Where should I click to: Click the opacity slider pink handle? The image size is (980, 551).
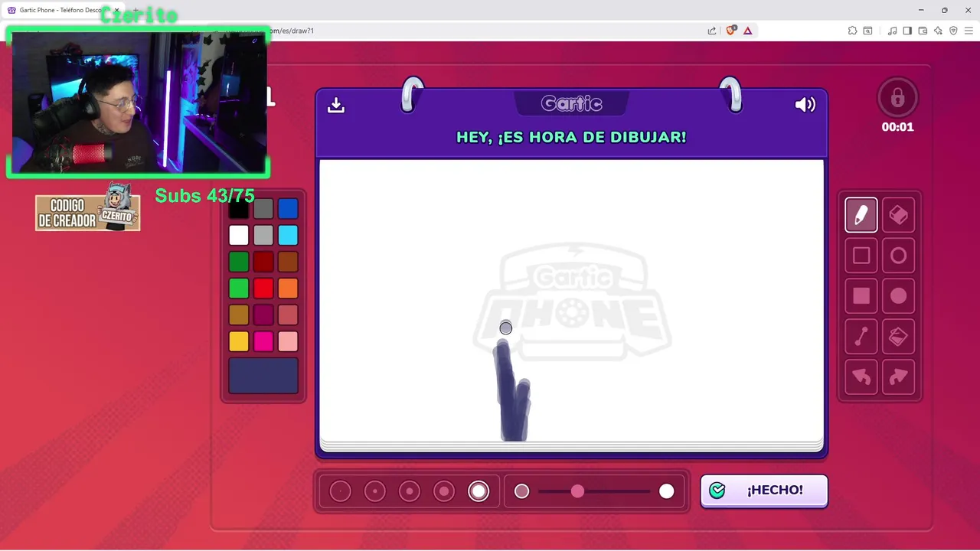tap(577, 491)
